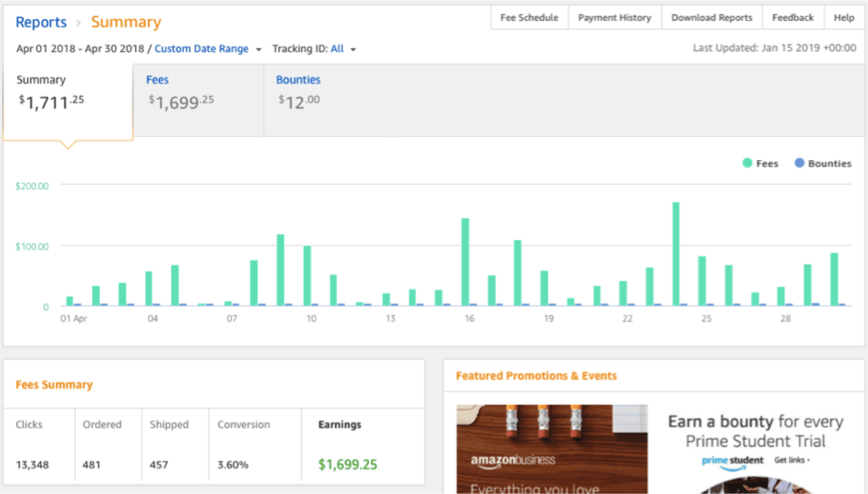Click the Earn a bounty promotion headline
868x494 pixels.
(755, 431)
